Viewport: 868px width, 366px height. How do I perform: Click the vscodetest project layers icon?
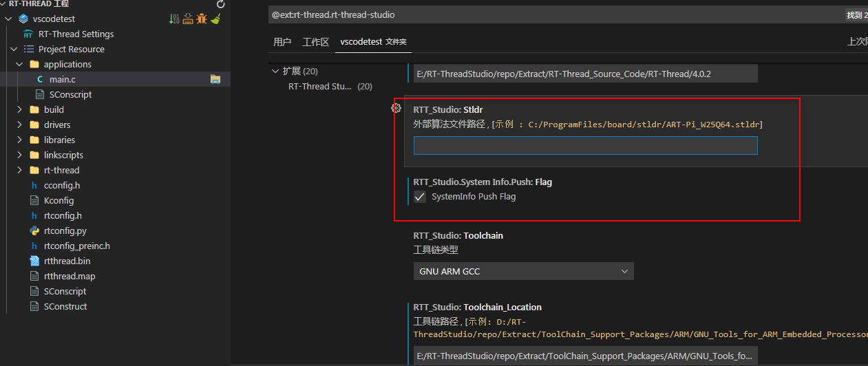[23, 19]
